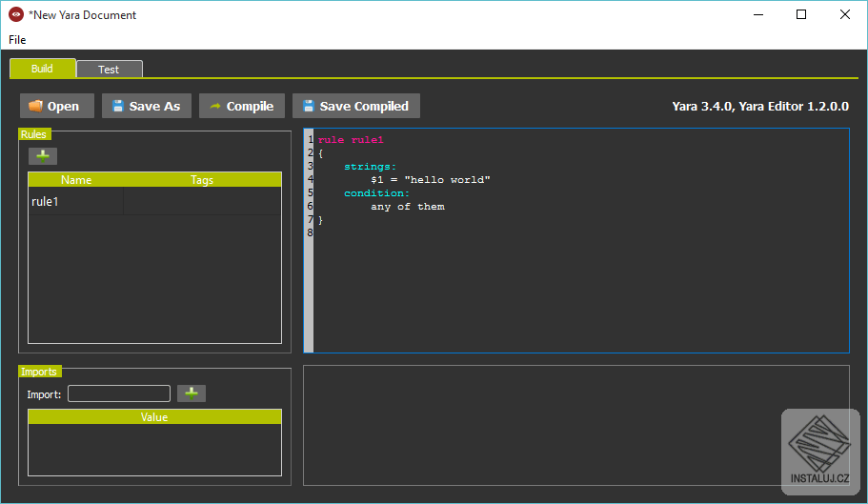This screenshot has width=868, height=504.
Task: Click the Tags column header
Action: pyautogui.click(x=202, y=180)
